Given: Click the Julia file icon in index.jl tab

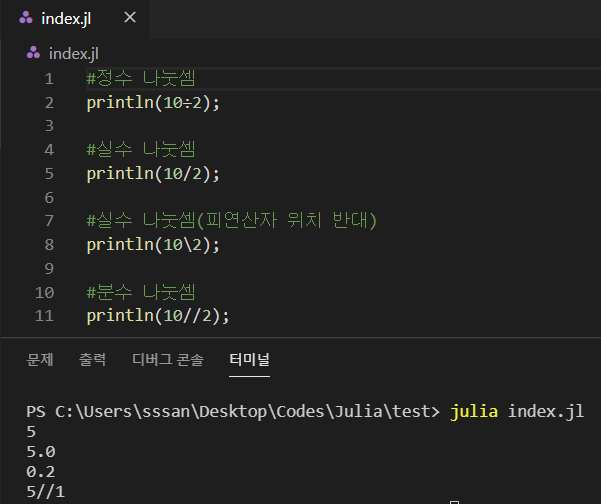Looking at the screenshot, I should pos(25,19).
